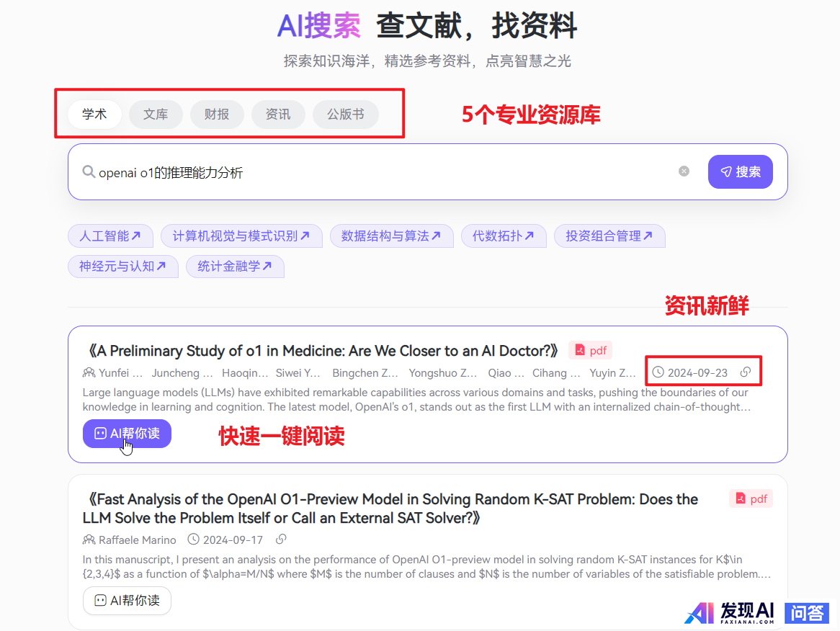The height and width of the screenshot is (631, 840).
Task: Open the 计算机视觉与模式识别 topic tag
Action: click(x=241, y=236)
